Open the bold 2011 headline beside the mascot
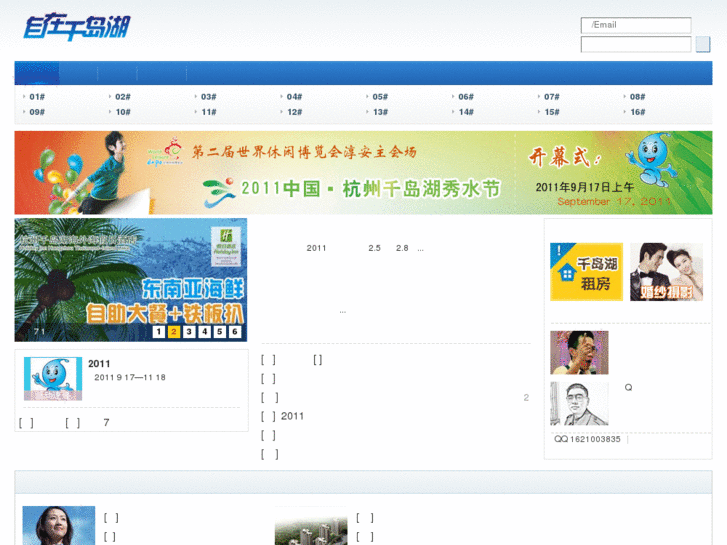The image size is (727, 545). 99,364
